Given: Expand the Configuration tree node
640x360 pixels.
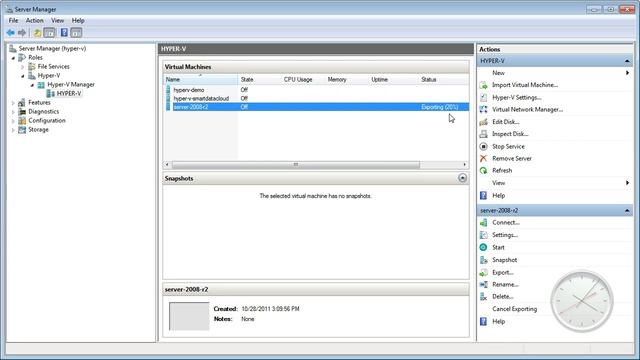Looking at the screenshot, I should (13, 121).
